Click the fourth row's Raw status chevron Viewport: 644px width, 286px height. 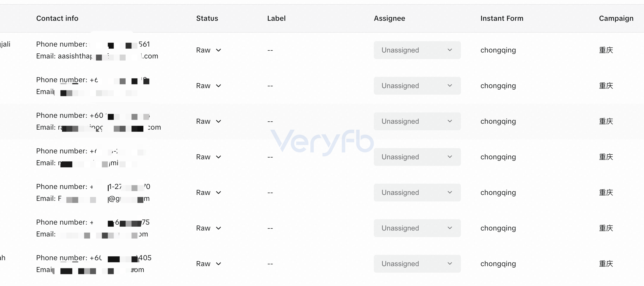click(219, 157)
